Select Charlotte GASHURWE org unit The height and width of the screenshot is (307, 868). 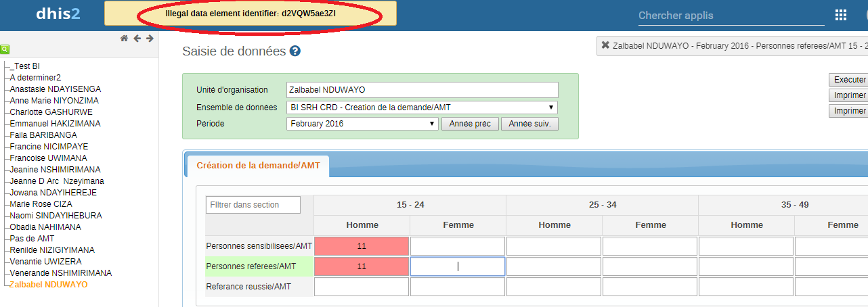pos(51,112)
